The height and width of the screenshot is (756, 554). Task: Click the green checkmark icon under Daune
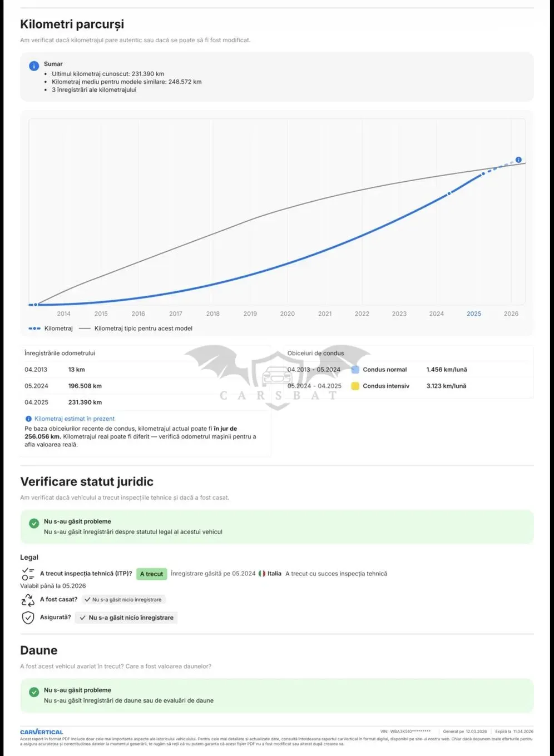(34, 692)
